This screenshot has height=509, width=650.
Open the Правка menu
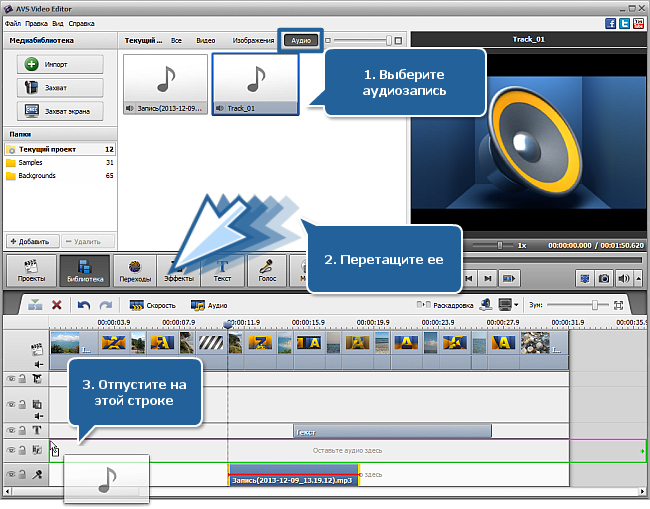(x=36, y=24)
